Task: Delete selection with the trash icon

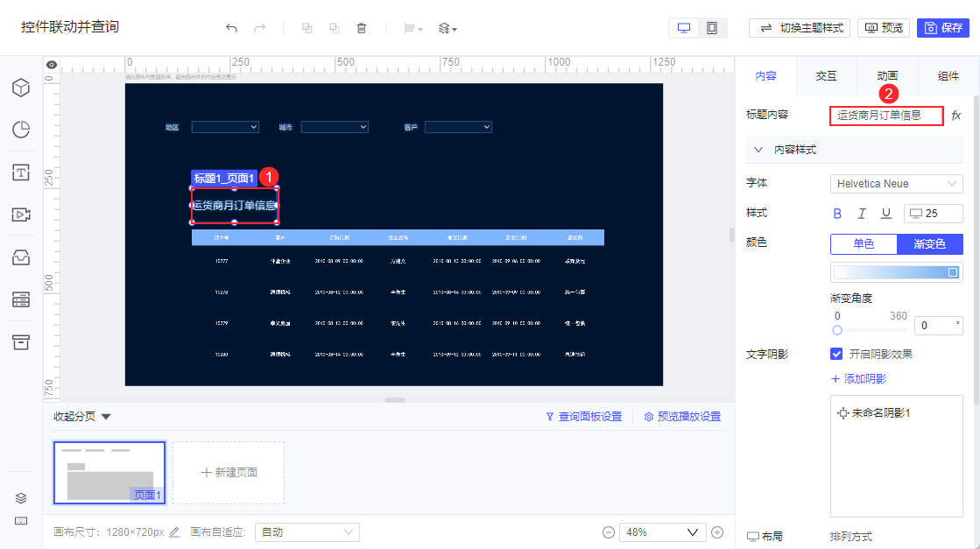Action: coord(361,28)
